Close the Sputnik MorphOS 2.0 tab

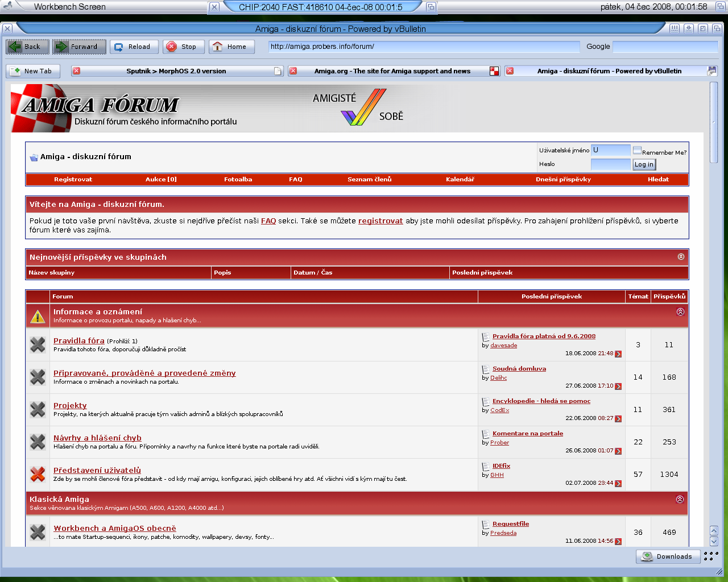76,71
